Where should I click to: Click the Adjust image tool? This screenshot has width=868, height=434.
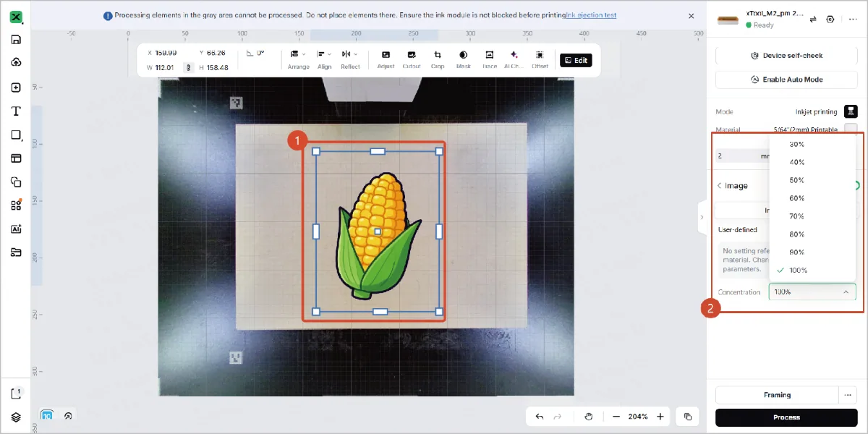[386, 59]
